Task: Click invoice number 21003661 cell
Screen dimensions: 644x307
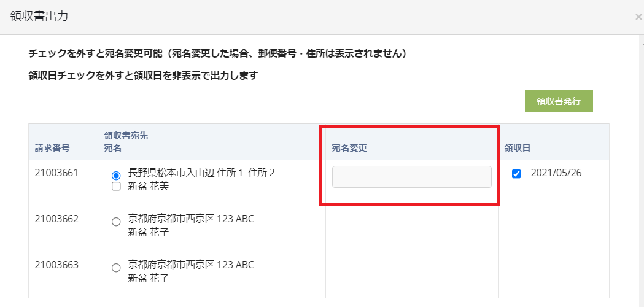Action: [56, 173]
